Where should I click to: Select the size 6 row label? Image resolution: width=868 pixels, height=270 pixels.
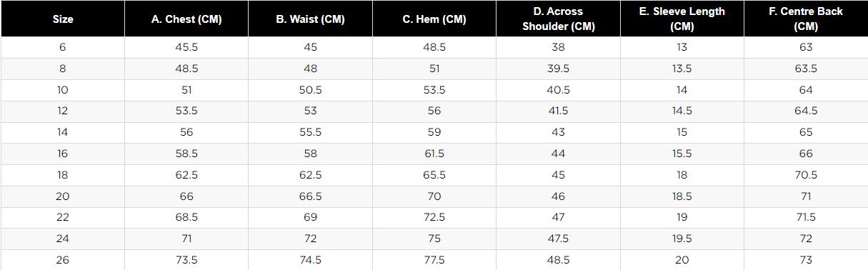coord(63,47)
